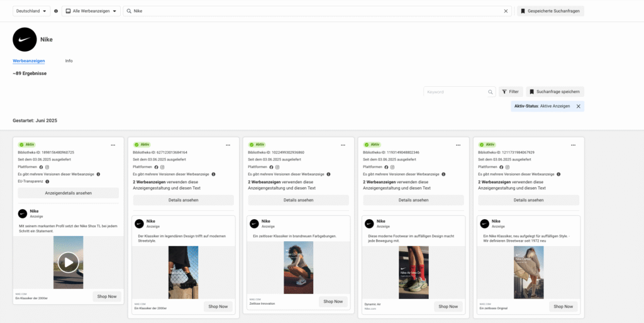
Task: Click versions info icon in ad 627123013684164
Action: pos(213,174)
